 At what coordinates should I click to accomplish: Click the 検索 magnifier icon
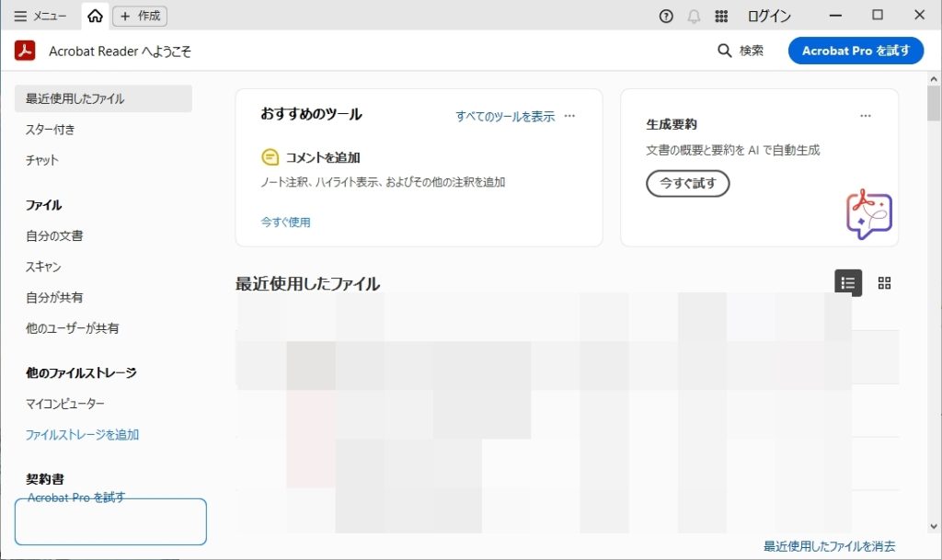pos(725,51)
